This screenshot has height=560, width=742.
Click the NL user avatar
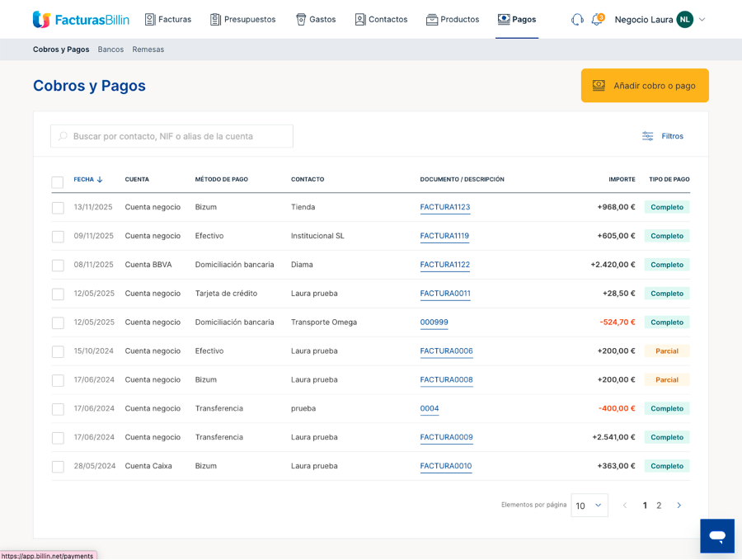[x=684, y=19]
